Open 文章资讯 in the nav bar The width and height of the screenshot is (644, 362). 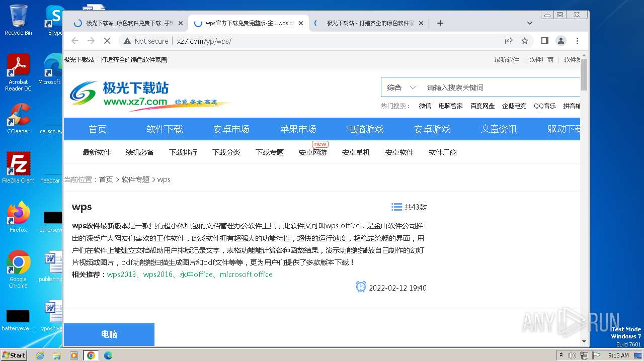click(499, 129)
